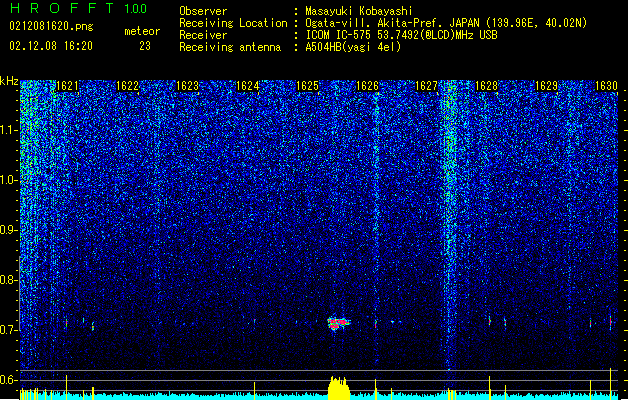
Task: Select the A504HB(yagi 4el) antenna text
Action: [x=353, y=47]
